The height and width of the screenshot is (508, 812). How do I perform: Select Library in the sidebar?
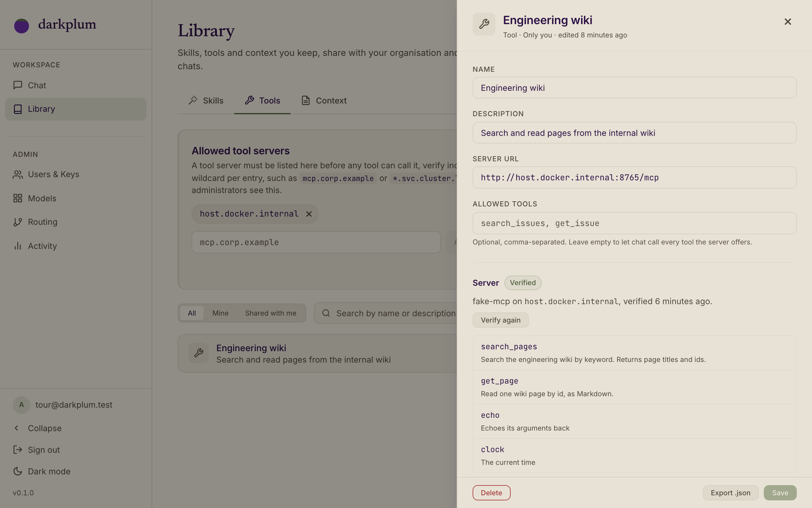[x=76, y=109]
